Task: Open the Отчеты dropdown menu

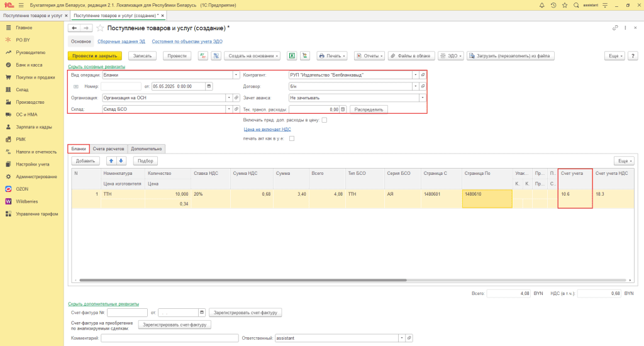Action: tap(369, 56)
